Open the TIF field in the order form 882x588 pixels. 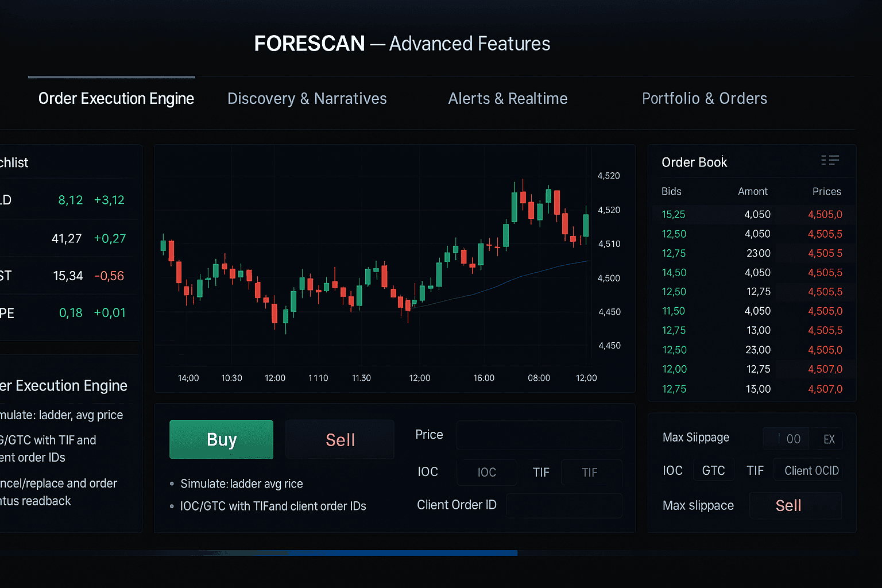coord(591,472)
